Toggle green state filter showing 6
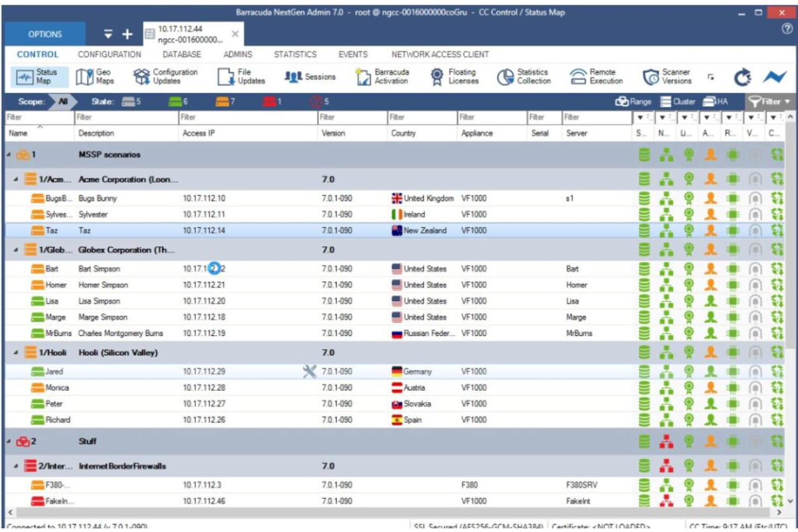Image resolution: width=798 pixels, height=532 pixels. click(x=178, y=101)
